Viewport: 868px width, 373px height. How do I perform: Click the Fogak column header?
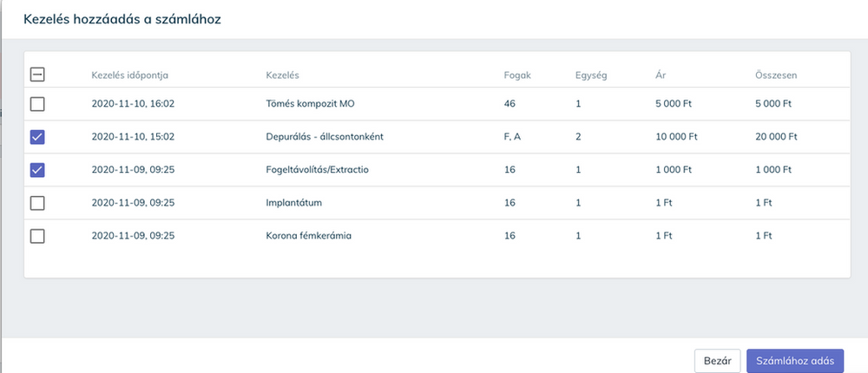click(x=516, y=75)
